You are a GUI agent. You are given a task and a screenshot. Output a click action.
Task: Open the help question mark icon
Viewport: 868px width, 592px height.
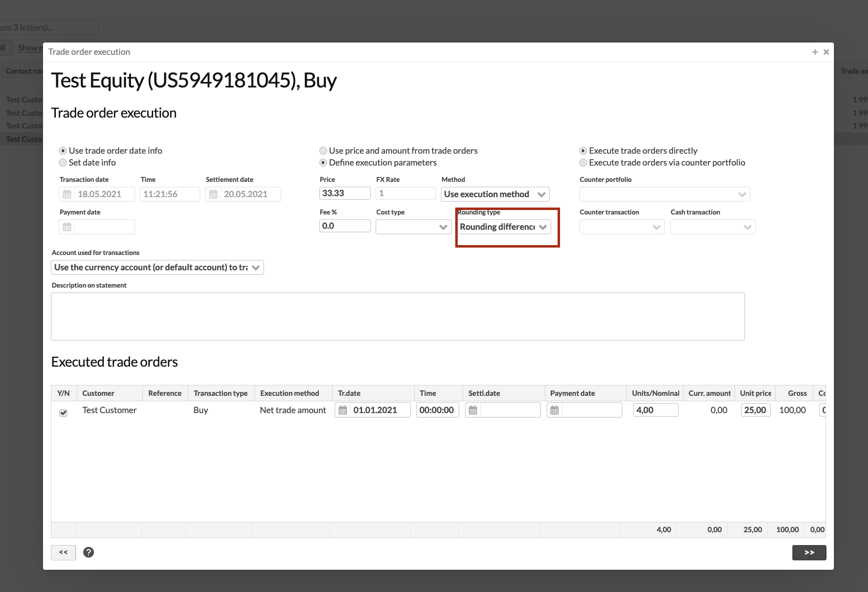(88, 552)
